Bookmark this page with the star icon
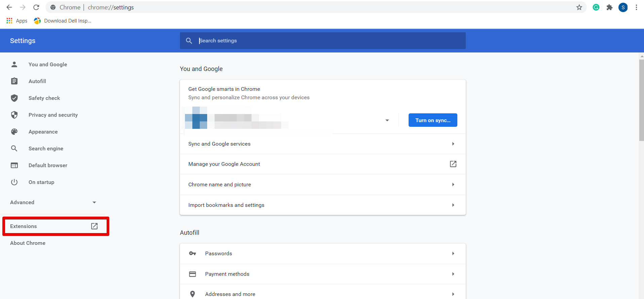 (x=579, y=7)
